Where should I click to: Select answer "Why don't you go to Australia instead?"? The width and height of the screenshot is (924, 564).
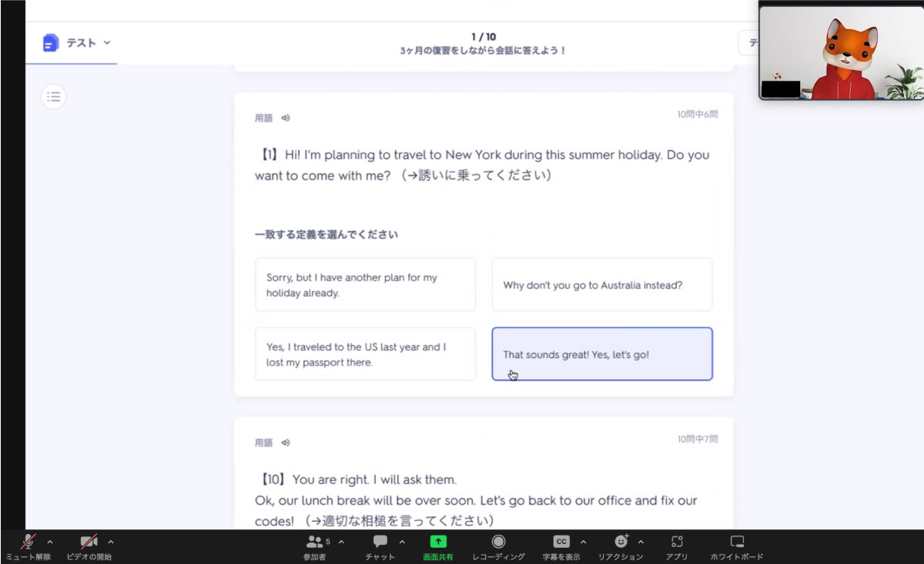pos(602,285)
